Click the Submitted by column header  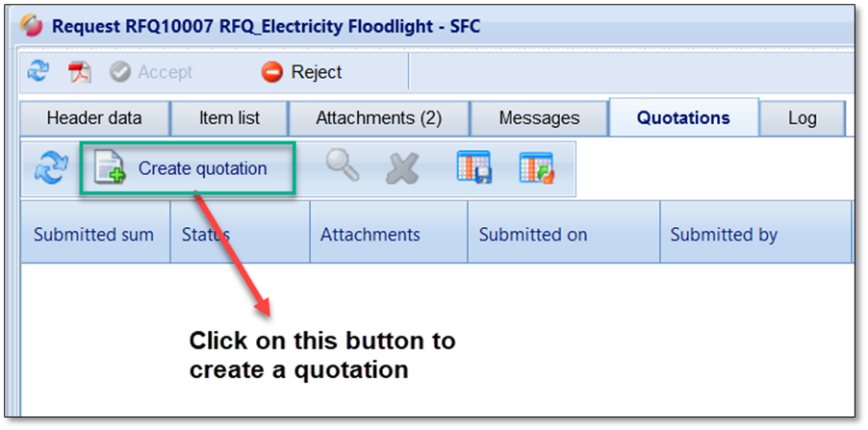point(724,235)
